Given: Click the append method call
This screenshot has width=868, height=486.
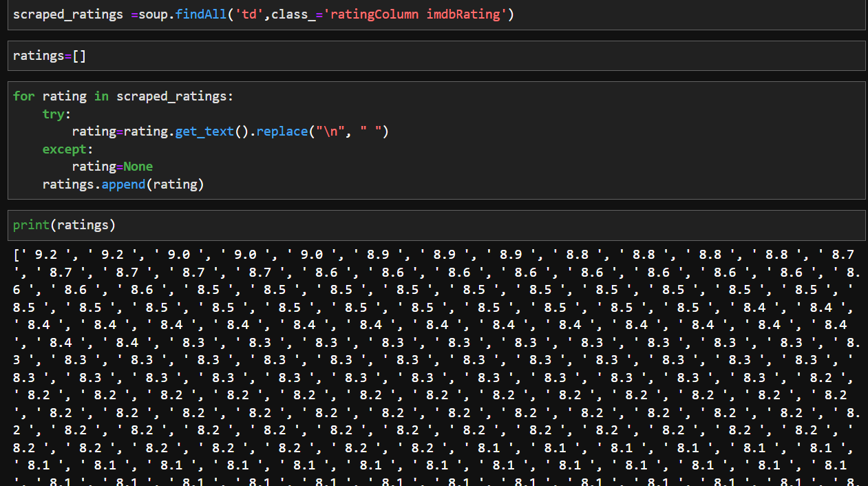Looking at the screenshot, I should coord(123,184).
